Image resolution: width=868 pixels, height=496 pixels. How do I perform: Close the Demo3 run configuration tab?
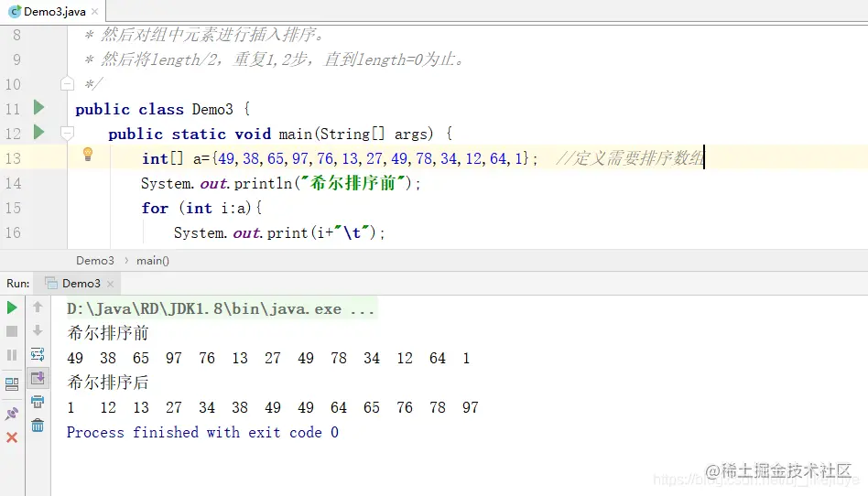[110, 284]
